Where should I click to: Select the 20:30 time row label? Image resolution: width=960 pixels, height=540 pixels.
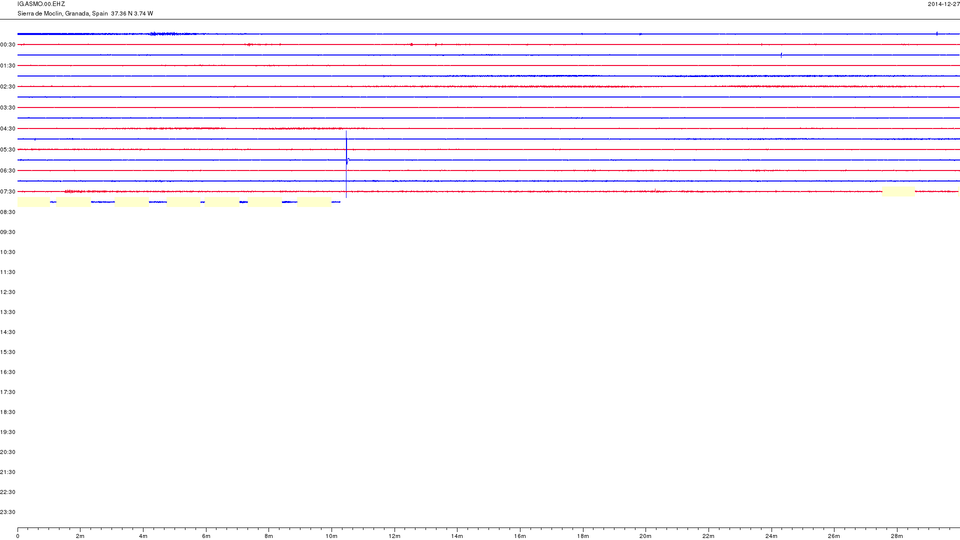(x=7, y=452)
